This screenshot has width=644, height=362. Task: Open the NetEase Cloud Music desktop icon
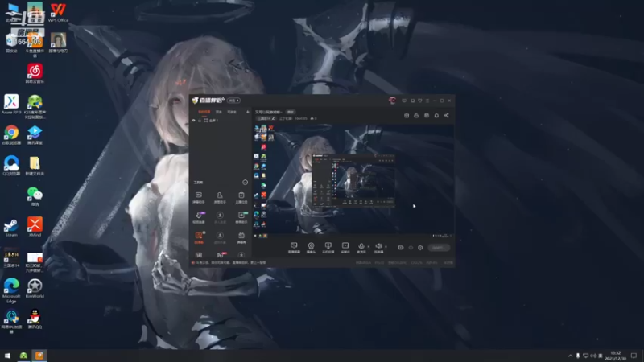35,73
